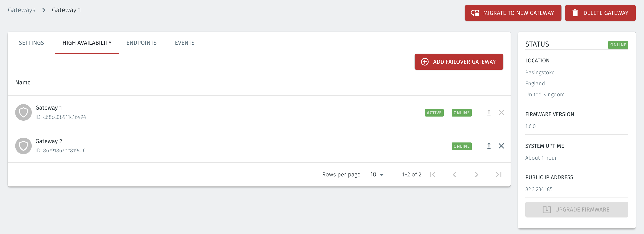Open the Events tab
Viewport: 644px width, 234px height.
(185, 43)
